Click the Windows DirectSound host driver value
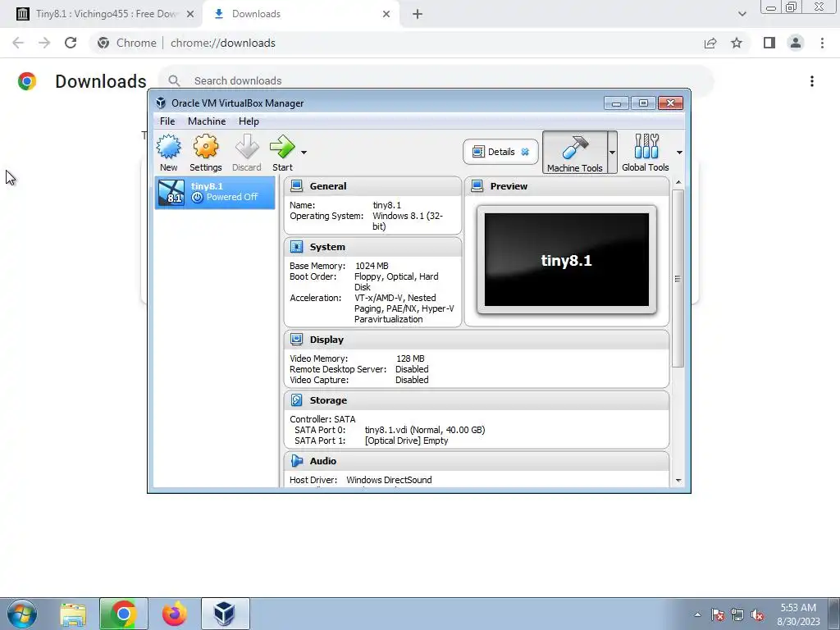840x630 pixels. coord(389,480)
